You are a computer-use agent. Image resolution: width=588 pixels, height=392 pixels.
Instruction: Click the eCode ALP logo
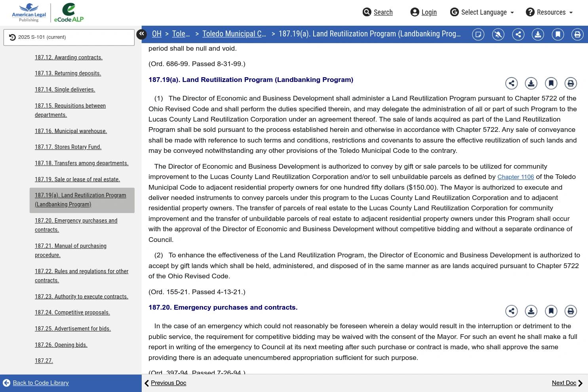[69, 13]
